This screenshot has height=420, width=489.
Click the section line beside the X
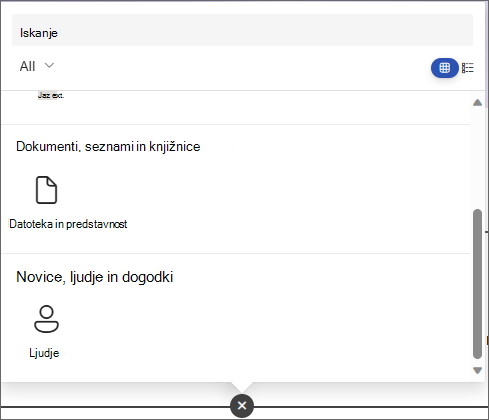367,407
